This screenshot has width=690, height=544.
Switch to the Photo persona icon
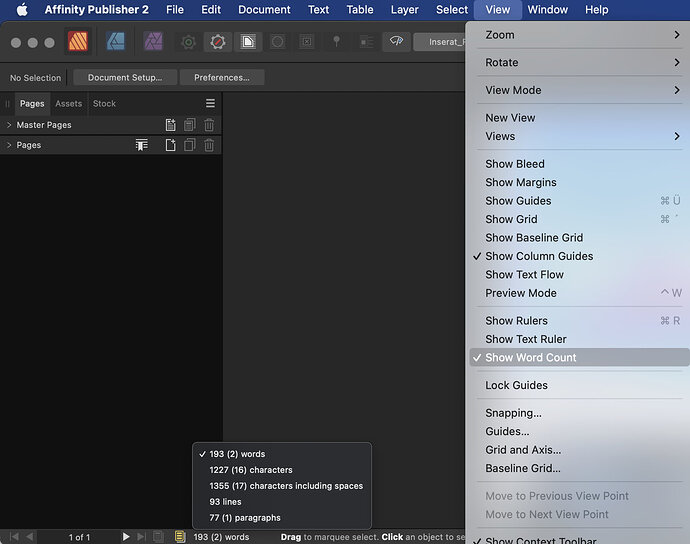pos(153,42)
